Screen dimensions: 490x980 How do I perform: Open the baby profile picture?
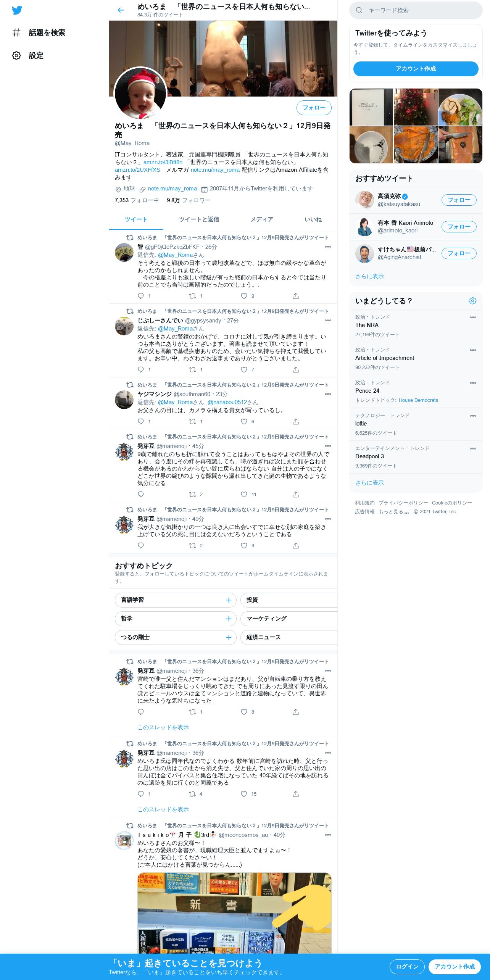140,93
